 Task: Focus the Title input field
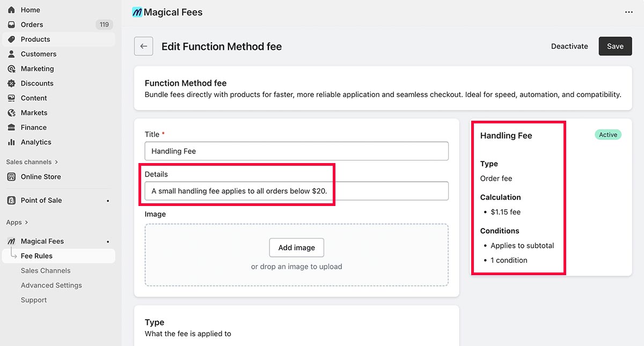coord(296,151)
